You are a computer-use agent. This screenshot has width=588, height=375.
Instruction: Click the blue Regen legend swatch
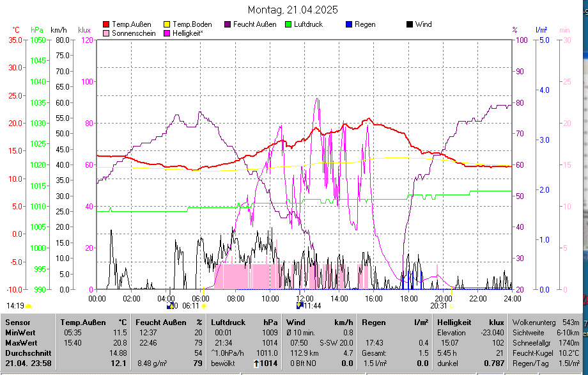pyautogui.click(x=349, y=24)
